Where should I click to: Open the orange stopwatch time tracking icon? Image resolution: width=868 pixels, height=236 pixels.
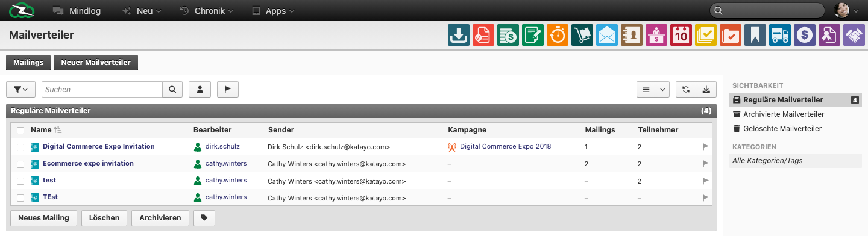(x=558, y=35)
